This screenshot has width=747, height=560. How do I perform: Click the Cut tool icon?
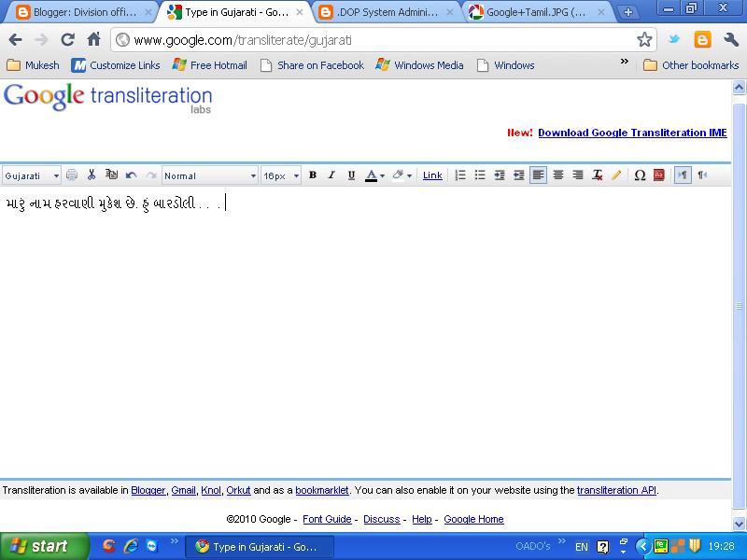92,175
